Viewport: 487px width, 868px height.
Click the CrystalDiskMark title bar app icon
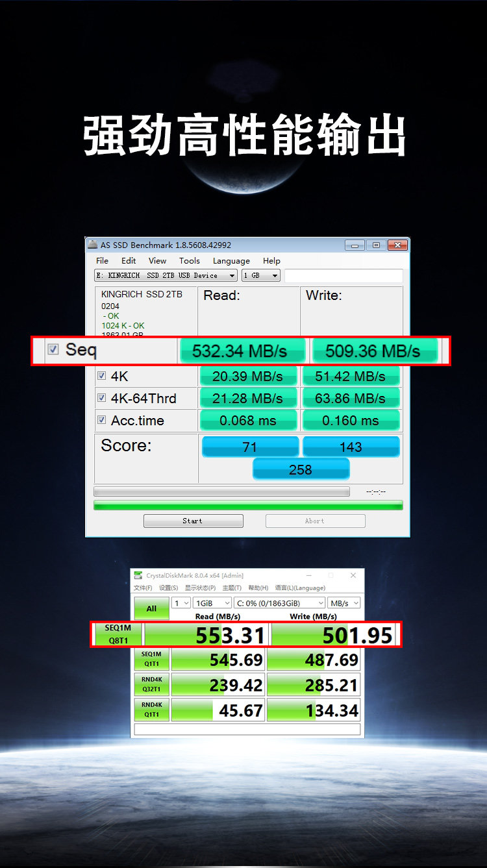coord(138,575)
